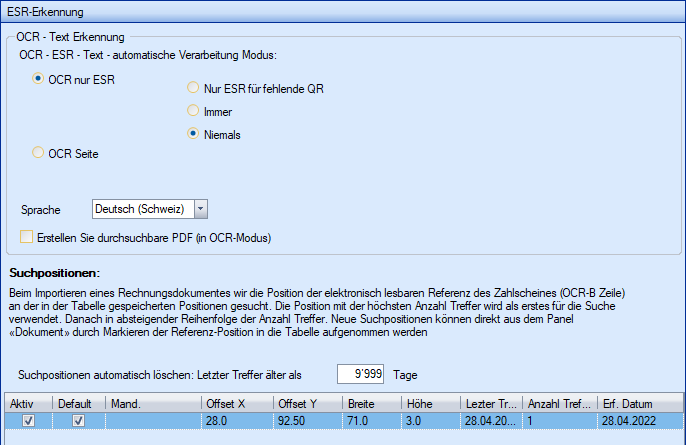This screenshot has height=445, width=686.
Task: Select the Anzahl Treffer cell showing 1
Action: (x=560, y=421)
